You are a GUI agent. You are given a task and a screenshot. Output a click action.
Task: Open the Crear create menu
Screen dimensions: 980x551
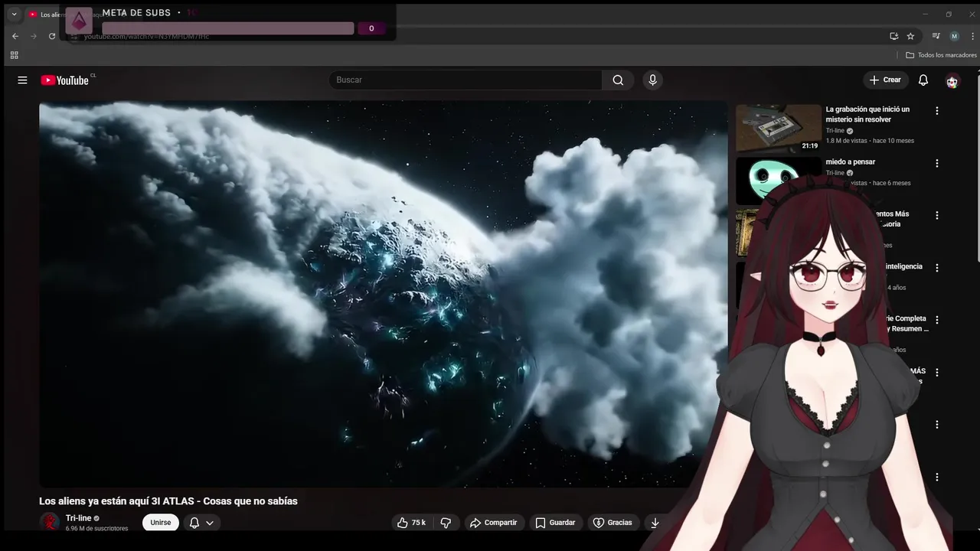tap(886, 80)
